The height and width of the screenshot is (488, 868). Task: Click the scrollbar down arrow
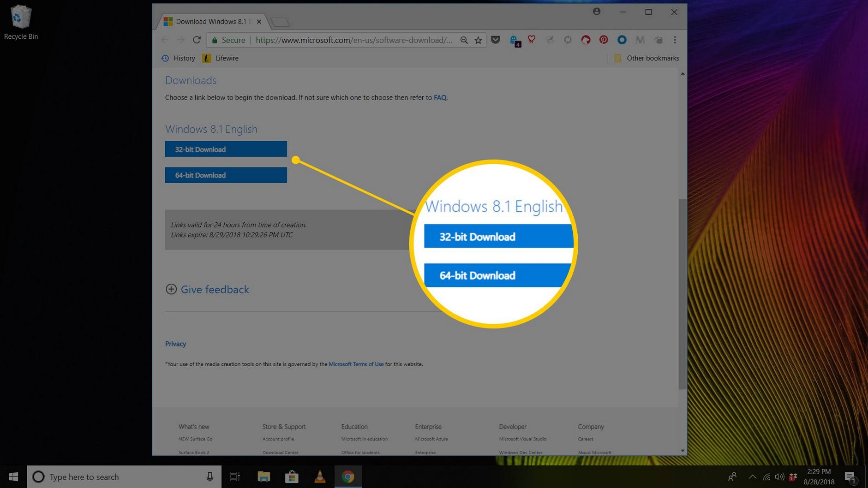pos(682,451)
